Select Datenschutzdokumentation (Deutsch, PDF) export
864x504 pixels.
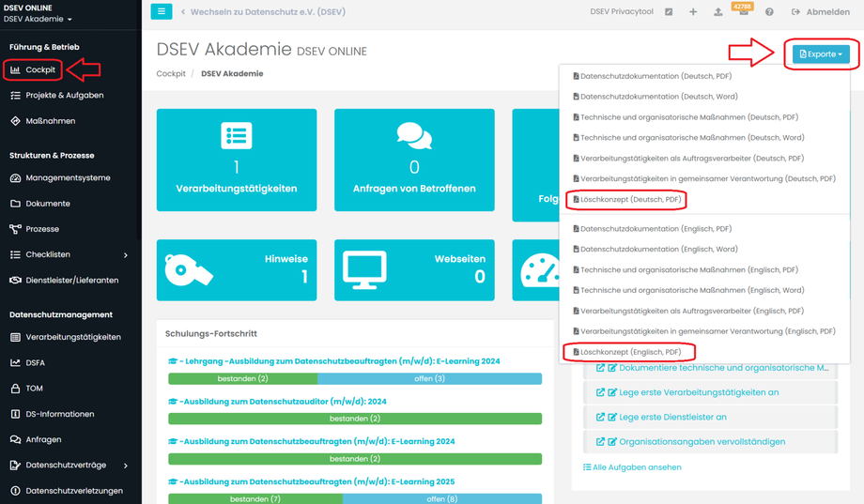pyautogui.click(x=653, y=76)
